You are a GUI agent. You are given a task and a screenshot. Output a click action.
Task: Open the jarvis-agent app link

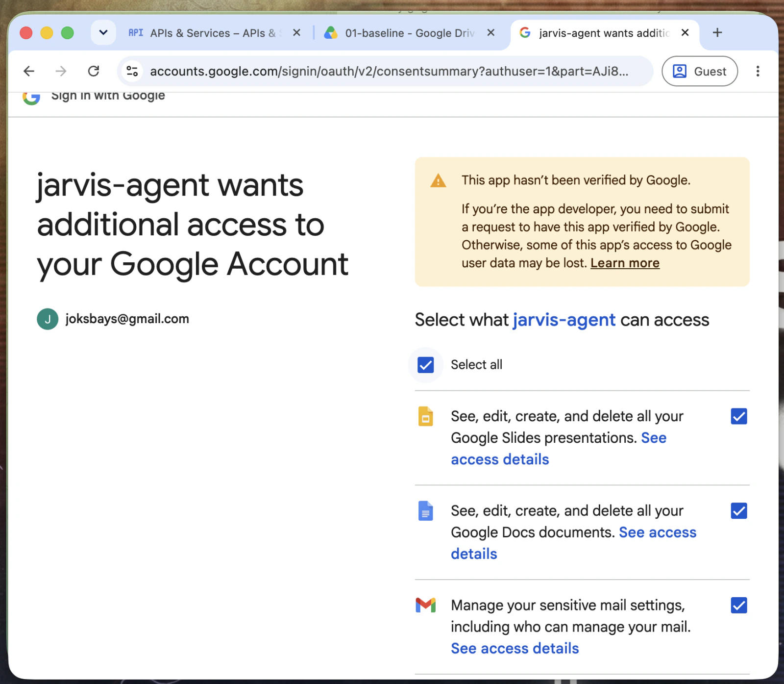(564, 320)
